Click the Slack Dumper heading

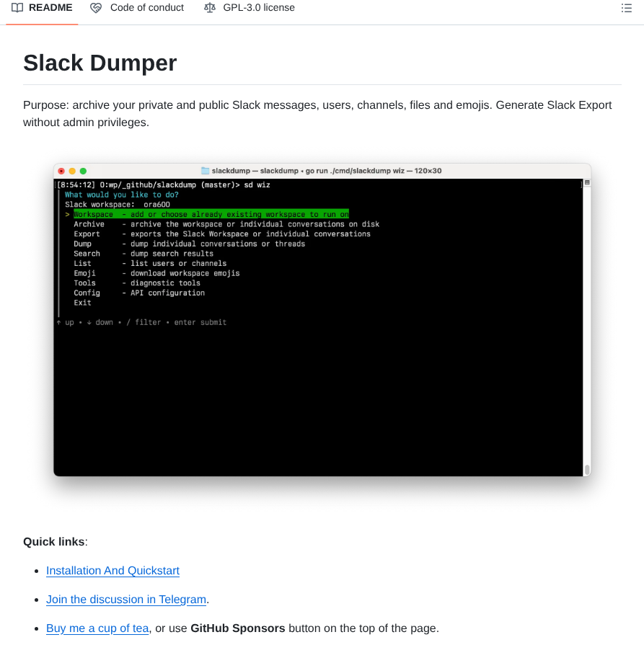[x=100, y=63]
